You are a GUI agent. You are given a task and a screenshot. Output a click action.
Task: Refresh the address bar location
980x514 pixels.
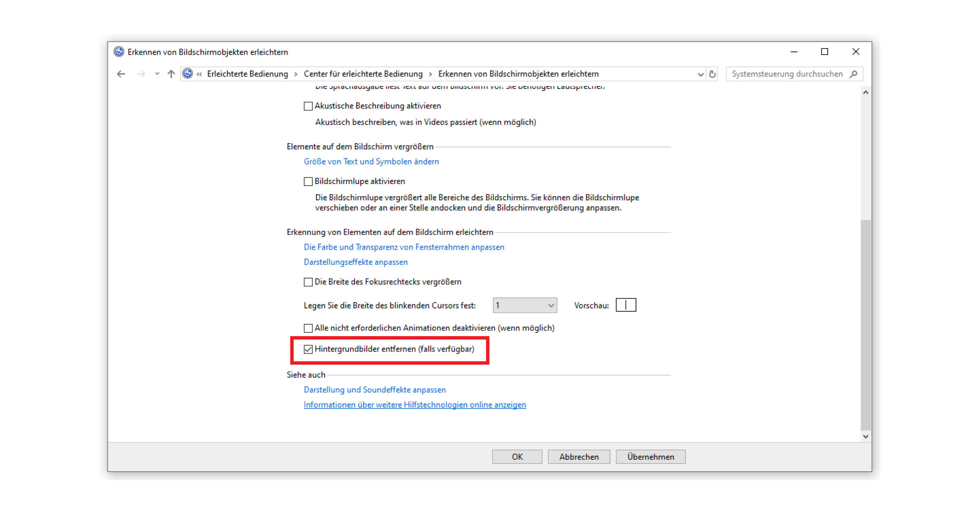click(x=713, y=74)
